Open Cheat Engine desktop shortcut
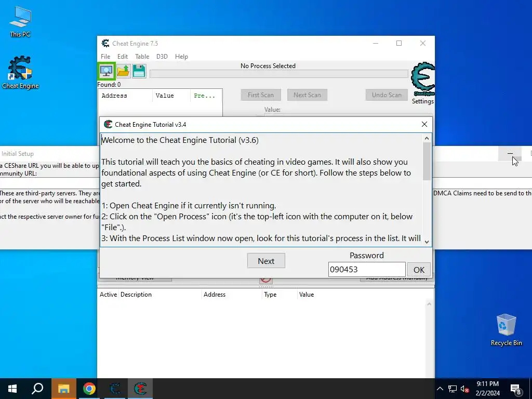Image resolution: width=532 pixels, height=399 pixels. tap(20, 73)
